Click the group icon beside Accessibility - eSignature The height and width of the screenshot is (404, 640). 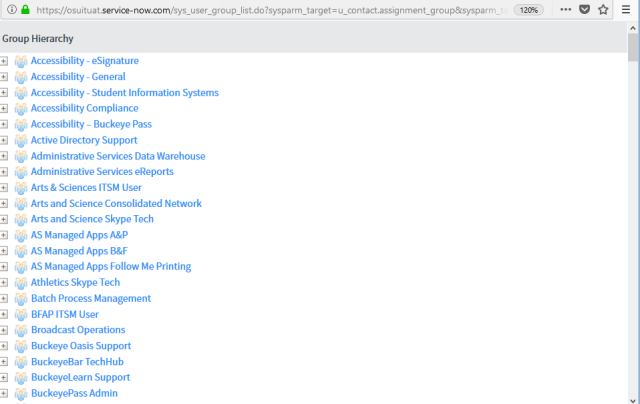point(21,61)
